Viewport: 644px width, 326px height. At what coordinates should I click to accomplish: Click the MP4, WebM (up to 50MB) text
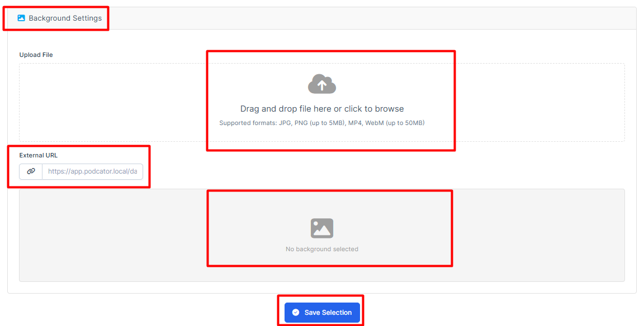(x=387, y=123)
